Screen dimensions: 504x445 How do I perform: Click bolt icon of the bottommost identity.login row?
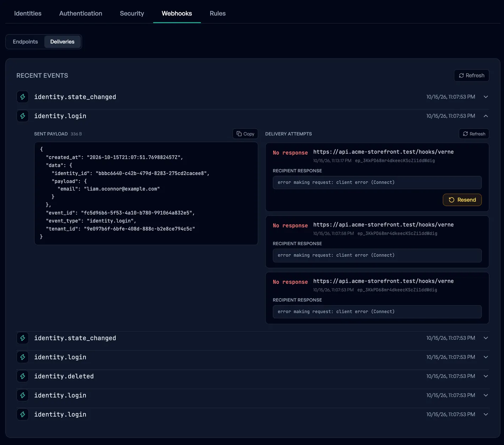coord(23,414)
